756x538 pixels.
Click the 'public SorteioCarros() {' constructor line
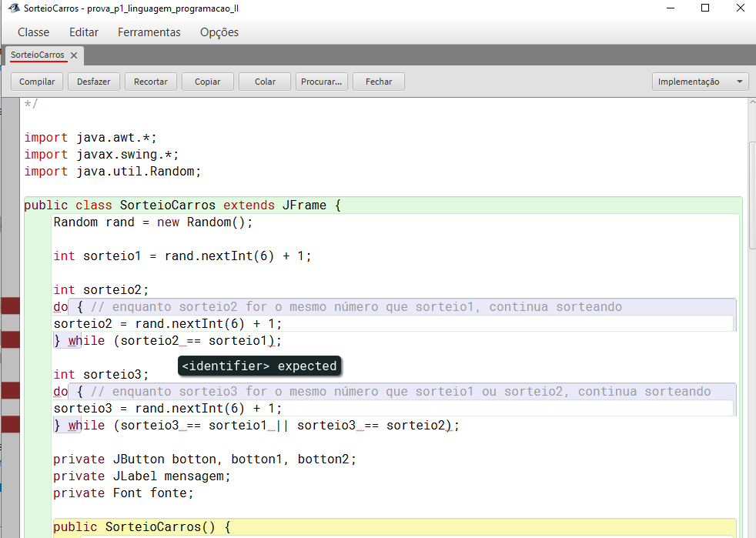tap(142, 527)
